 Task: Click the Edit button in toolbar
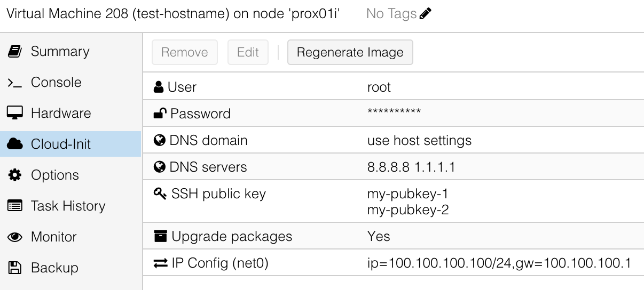pyautogui.click(x=248, y=52)
